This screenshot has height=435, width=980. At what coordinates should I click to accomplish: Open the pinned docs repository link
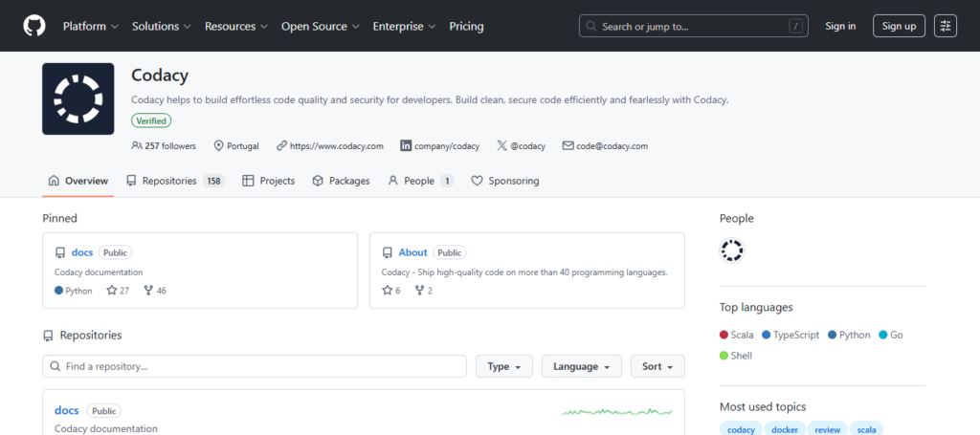(x=82, y=252)
